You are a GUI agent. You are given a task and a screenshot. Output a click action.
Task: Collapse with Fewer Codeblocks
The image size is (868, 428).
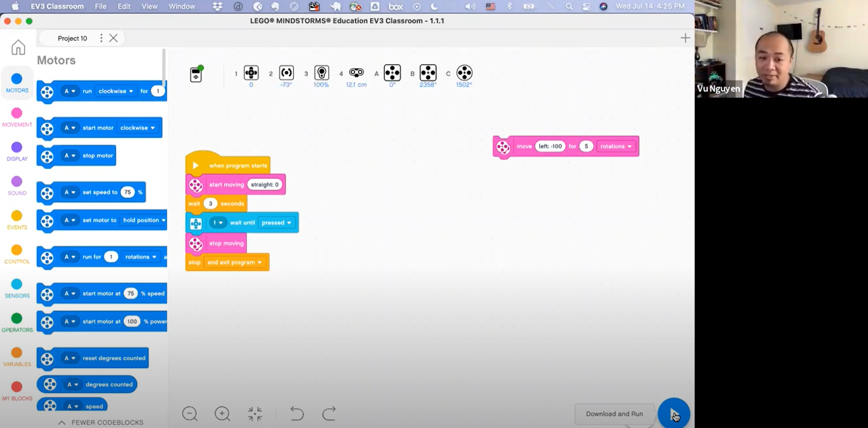101,422
